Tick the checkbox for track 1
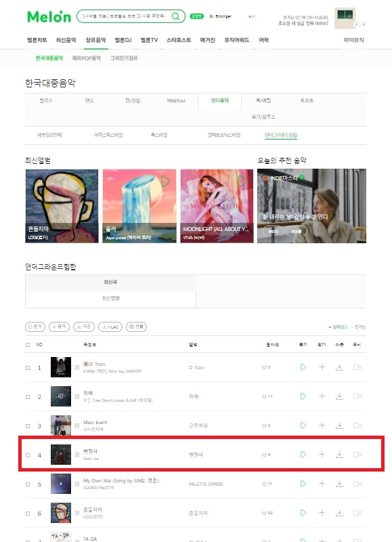392x542 pixels. 28,368
